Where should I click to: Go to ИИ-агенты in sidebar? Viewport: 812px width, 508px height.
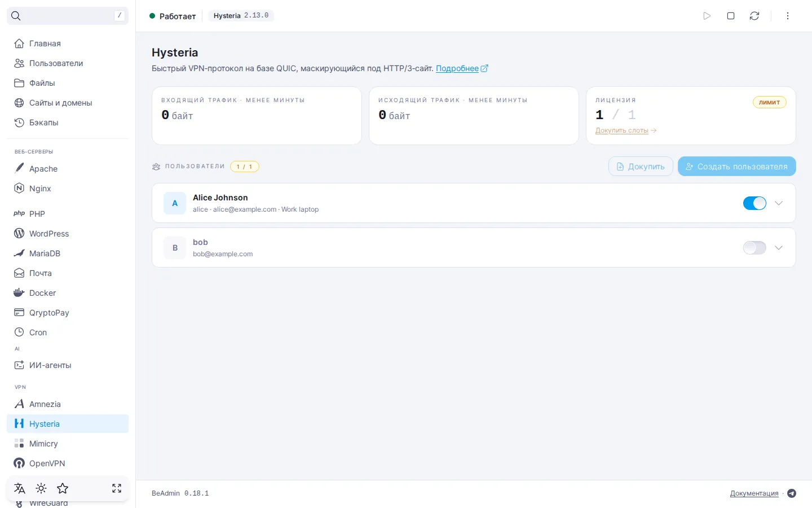tap(68, 365)
